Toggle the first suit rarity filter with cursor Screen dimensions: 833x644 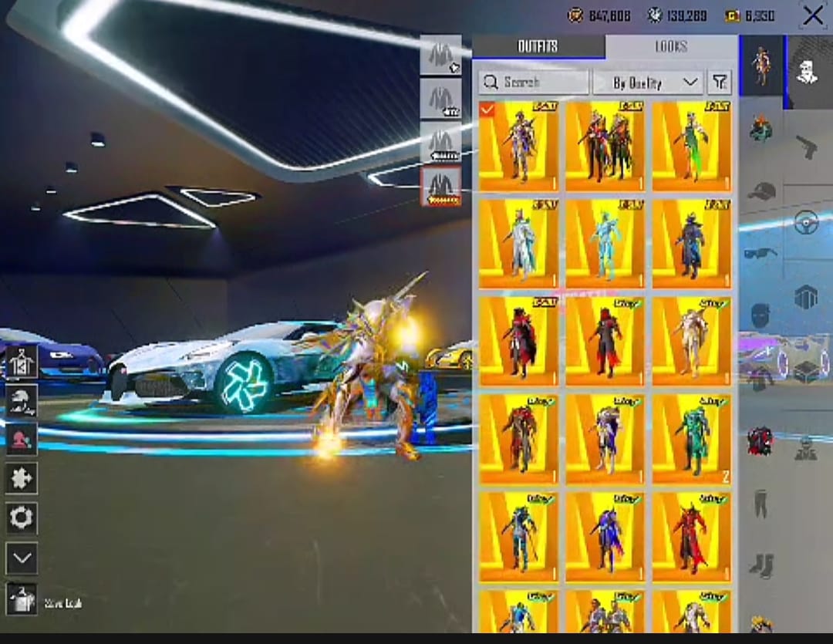point(441,56)
